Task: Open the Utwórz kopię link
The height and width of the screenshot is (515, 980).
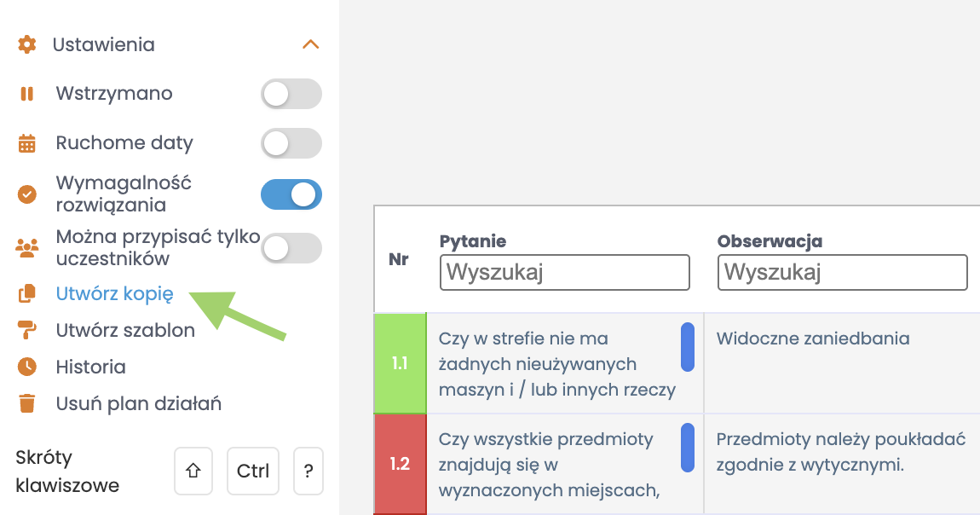Action: click(x=114, y=294)
